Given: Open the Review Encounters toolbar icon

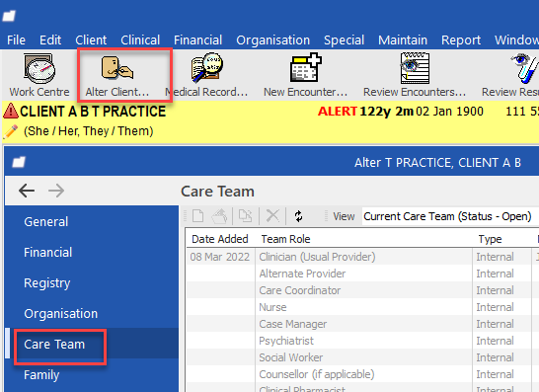Looking at the screenshot, I should click(x=415, y=75).
